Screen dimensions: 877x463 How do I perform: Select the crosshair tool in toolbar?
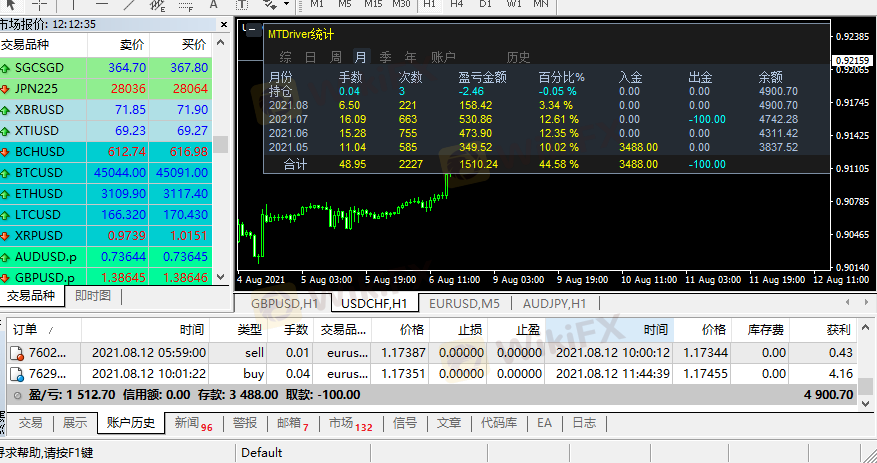coord(40,4)
